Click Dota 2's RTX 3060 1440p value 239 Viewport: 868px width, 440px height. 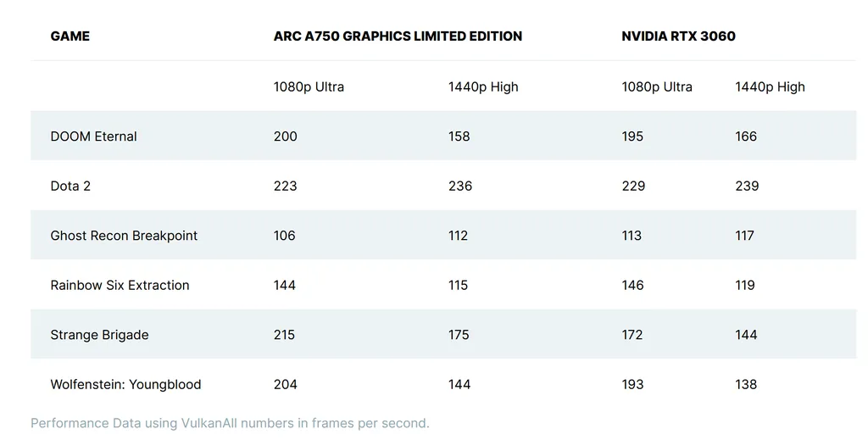(747, 187)
